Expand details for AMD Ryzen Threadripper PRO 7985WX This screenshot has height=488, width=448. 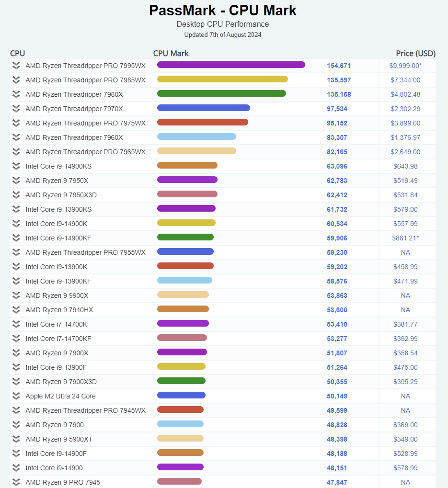point(16,80)
